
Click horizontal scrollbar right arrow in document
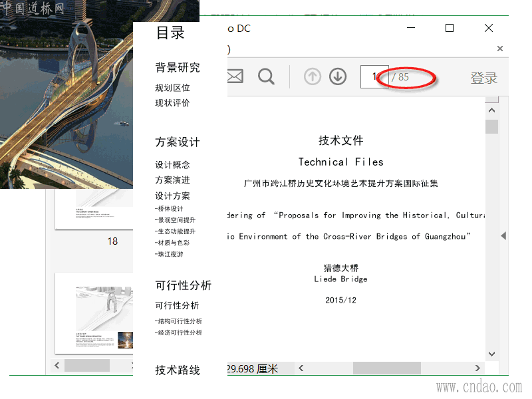tap(477, 368)
